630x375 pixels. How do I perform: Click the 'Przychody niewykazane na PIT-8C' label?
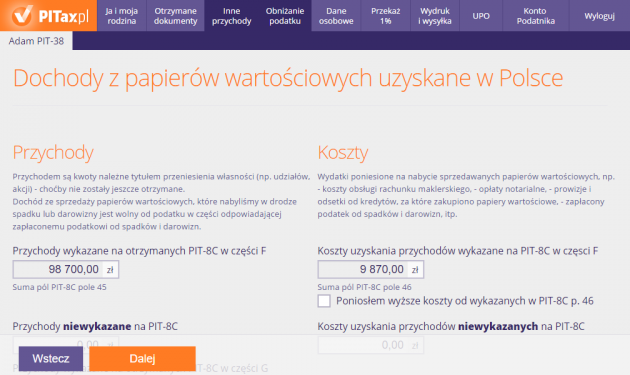coord(95,326)
